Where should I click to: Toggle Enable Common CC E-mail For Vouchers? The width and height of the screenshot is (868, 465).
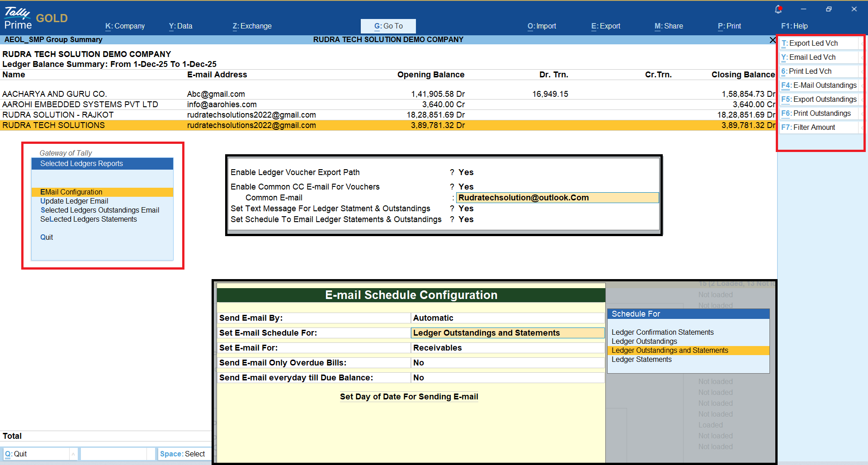tap(466, 187)
